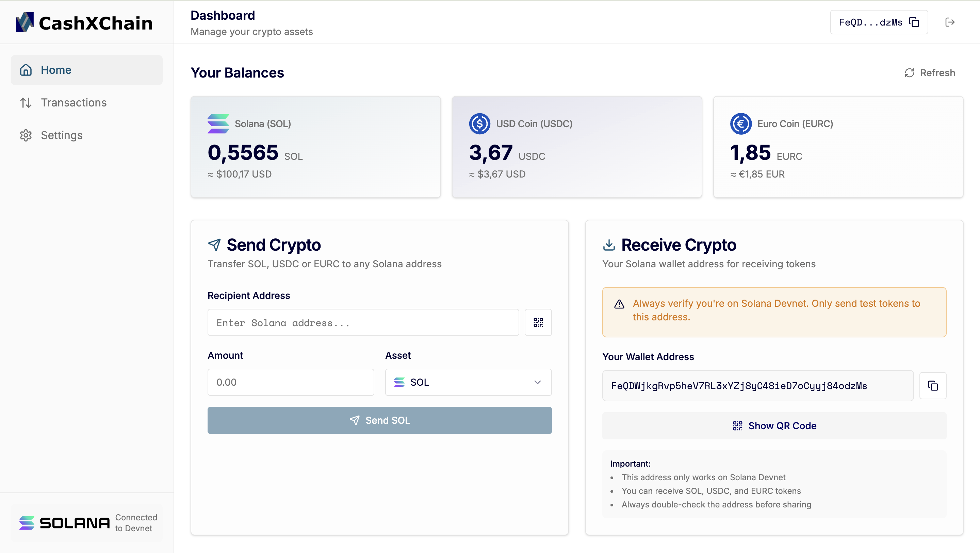Select the Home sidebar icon

(x=26, y=70)
